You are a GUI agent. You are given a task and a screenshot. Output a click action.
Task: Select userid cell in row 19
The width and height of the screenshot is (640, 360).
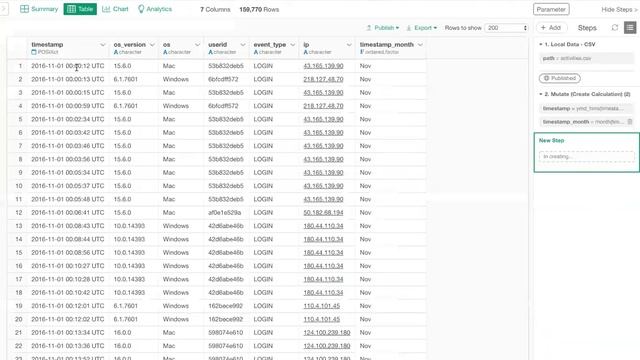tap(225, 306)
